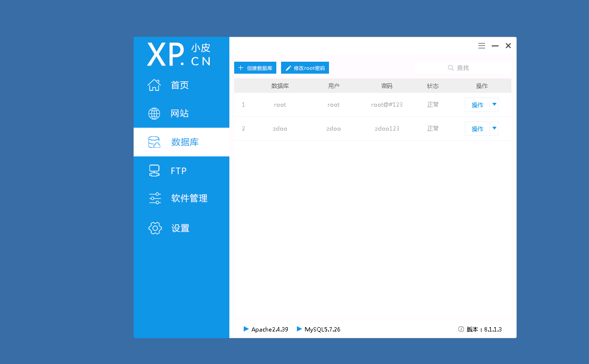Click the FTP server icon in sidebar

pos(154,171)
